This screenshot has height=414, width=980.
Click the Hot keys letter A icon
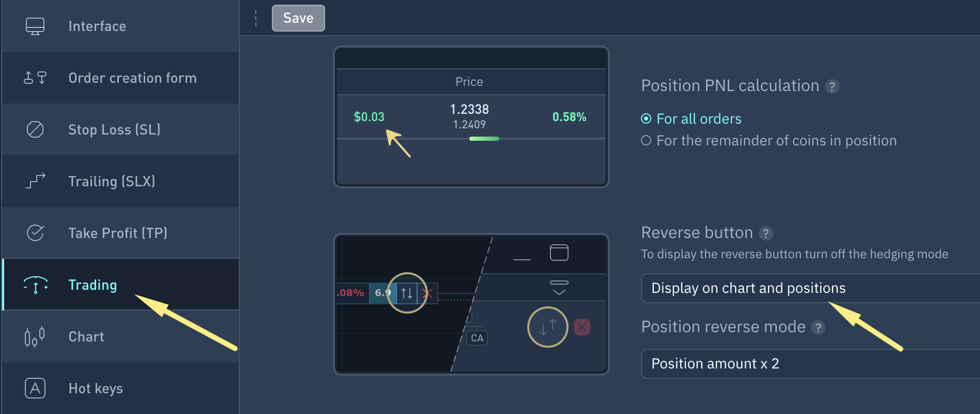click(x=35, y=388)
